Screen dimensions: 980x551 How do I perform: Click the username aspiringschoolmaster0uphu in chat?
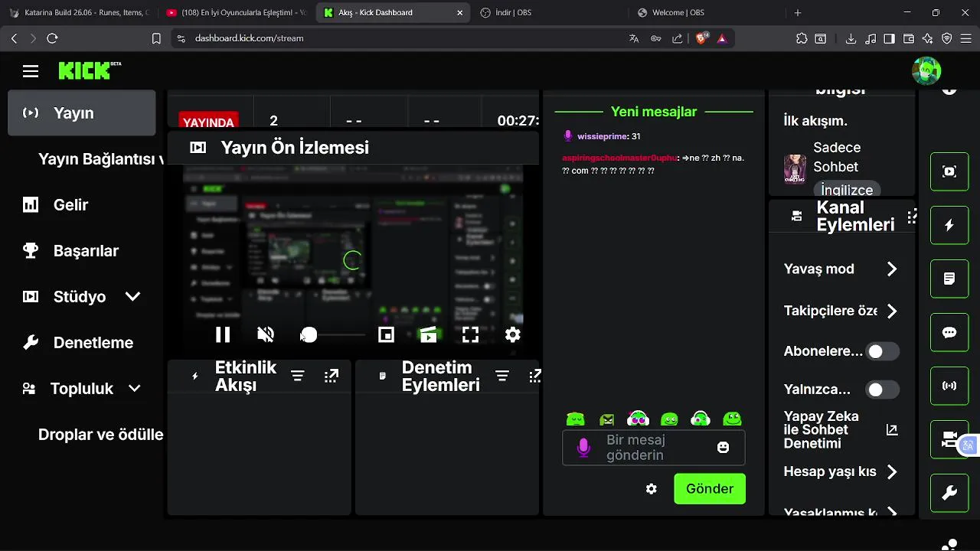click(619, 158)
